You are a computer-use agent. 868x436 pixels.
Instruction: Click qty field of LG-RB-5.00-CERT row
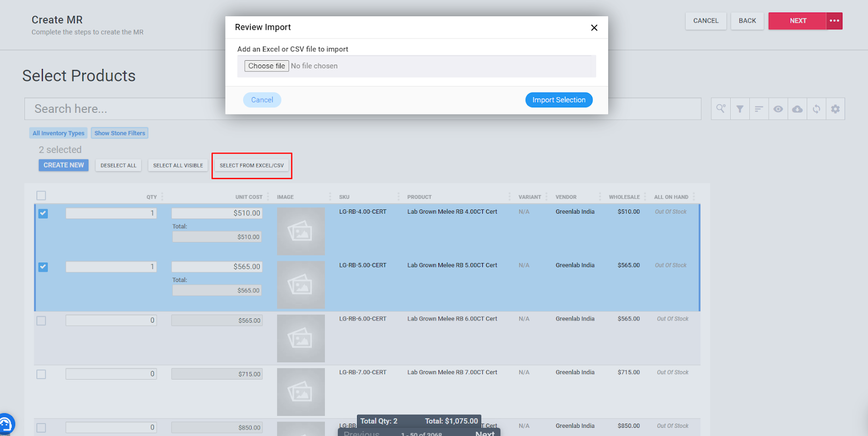pos(111,267)
